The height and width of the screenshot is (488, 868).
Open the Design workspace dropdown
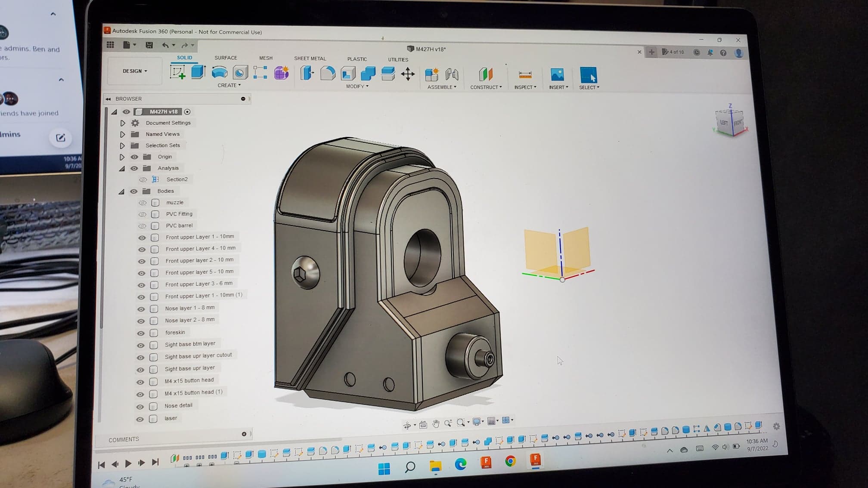coord(135,71)
